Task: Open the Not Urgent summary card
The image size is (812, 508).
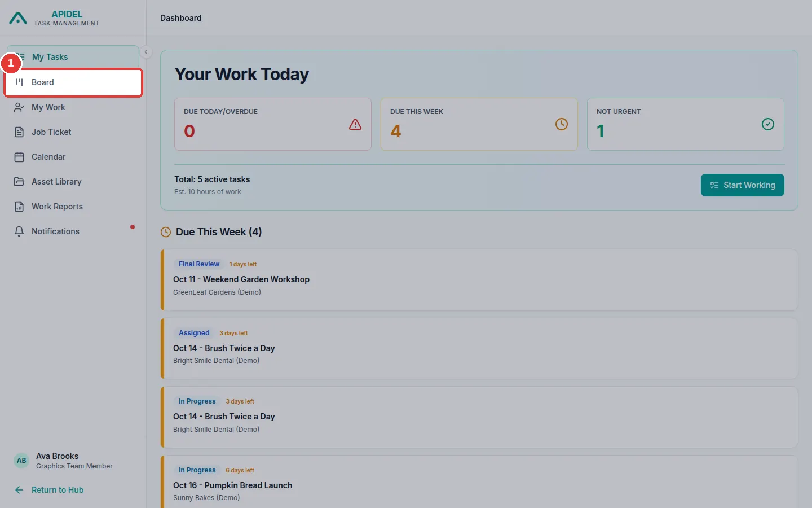Action: point(686,124)
